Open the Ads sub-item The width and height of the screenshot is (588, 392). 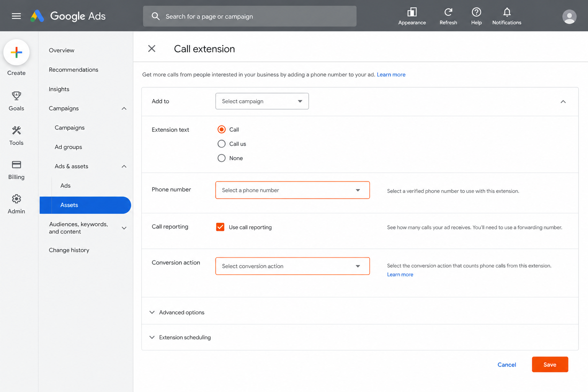[x=65, y=186]
